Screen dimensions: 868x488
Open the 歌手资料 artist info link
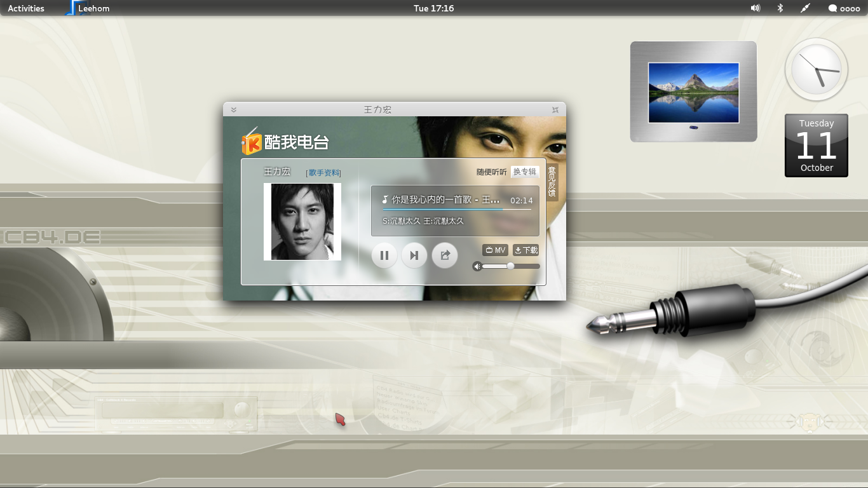(x=323, y=173)
